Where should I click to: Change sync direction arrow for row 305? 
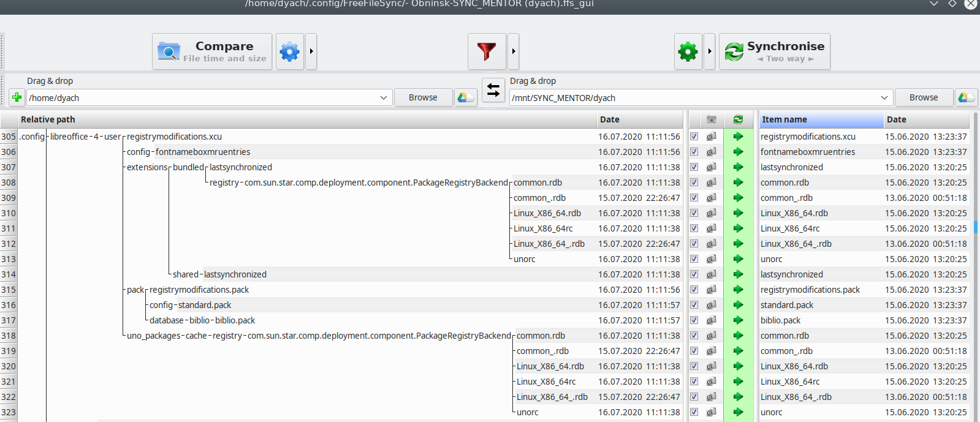tap(738, 137)
